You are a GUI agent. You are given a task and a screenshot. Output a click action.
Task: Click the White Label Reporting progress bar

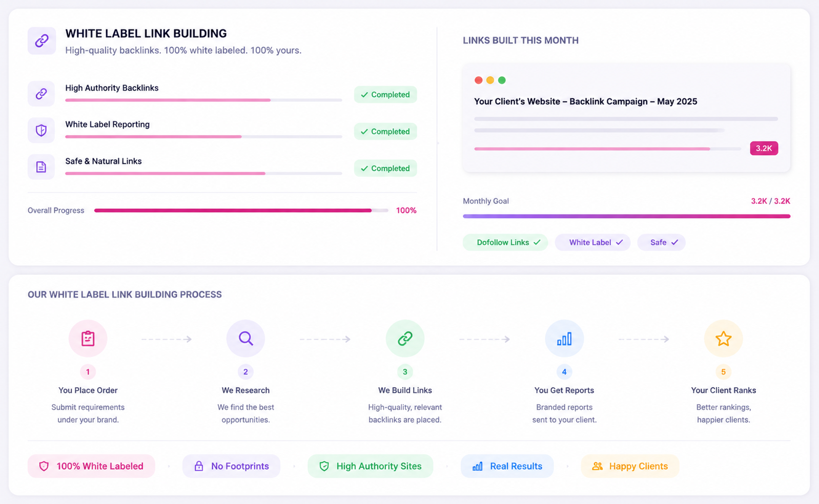[x=203, y=137]
